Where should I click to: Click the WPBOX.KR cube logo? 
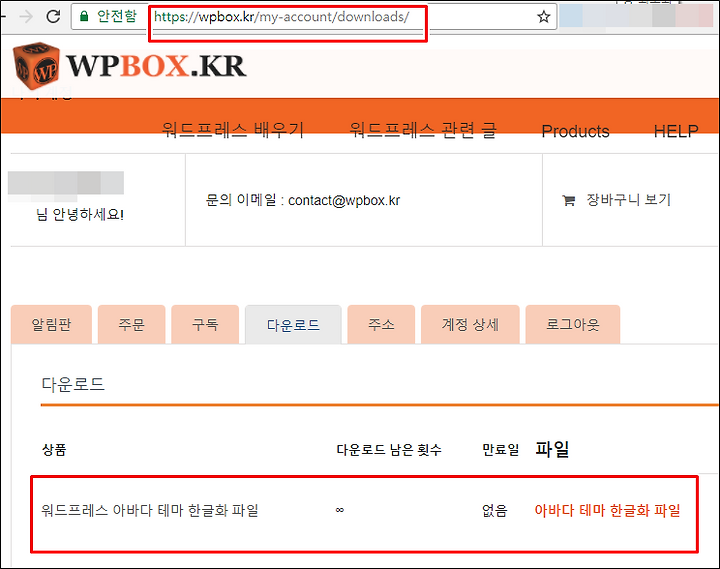(36, 65)
